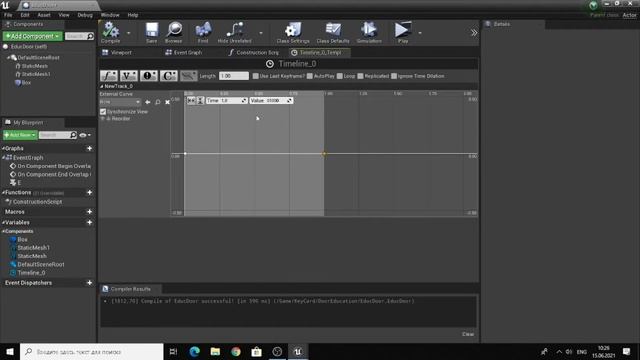Toggle Ignore Time Dilation checkbox

point(394,76)
